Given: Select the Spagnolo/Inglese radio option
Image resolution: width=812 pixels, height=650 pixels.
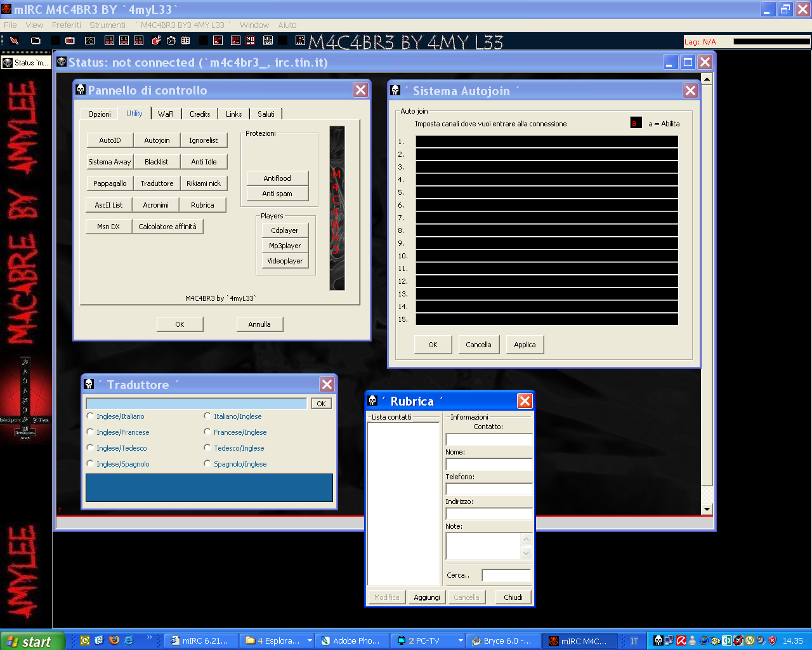Looking at the screenshot, I should pyautogui.click(x=207, y=464).
